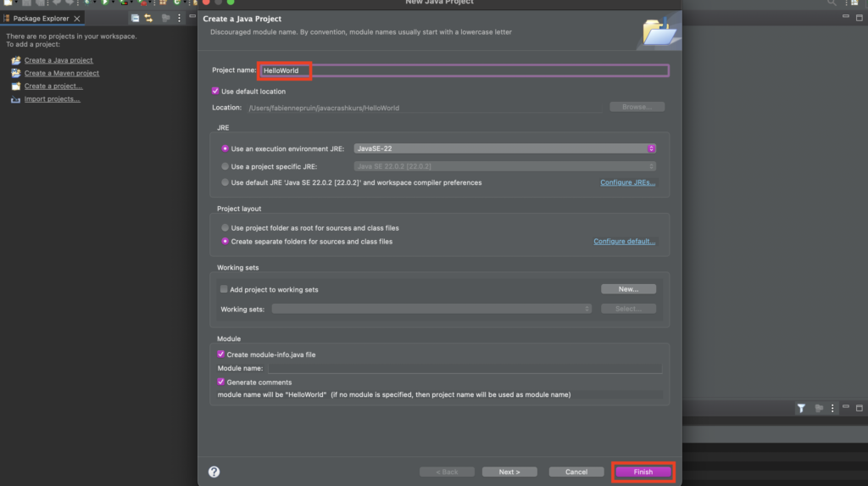This screenshot has width=868, height=486.
Task: Click the green Run button in toolbar
Action: (105, 3)
